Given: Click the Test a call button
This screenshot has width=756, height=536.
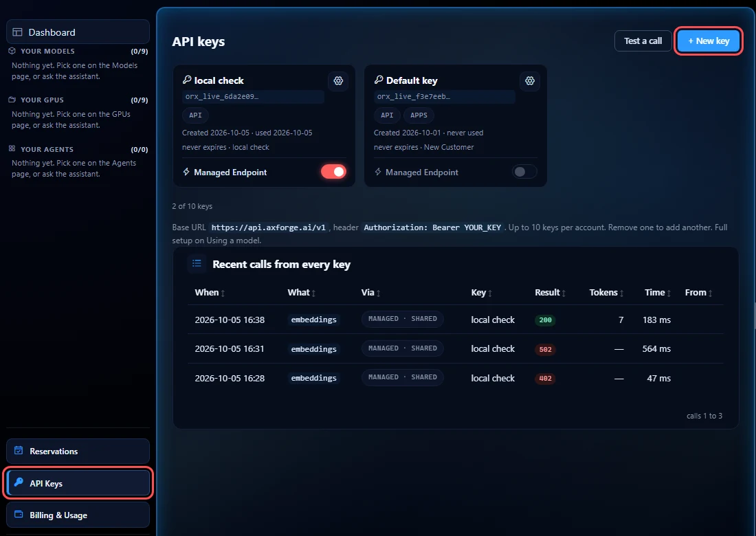Looking at the screenshot, I should tap(643, 41).
